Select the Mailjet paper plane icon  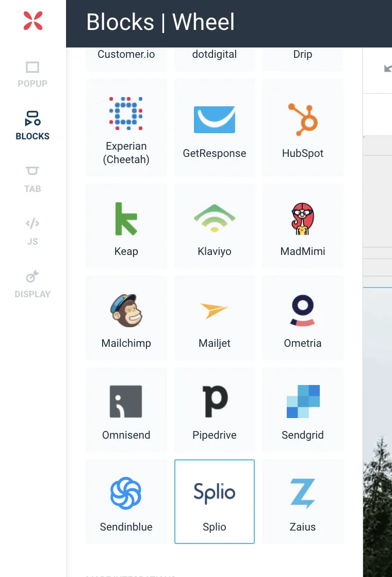[215, 311]
